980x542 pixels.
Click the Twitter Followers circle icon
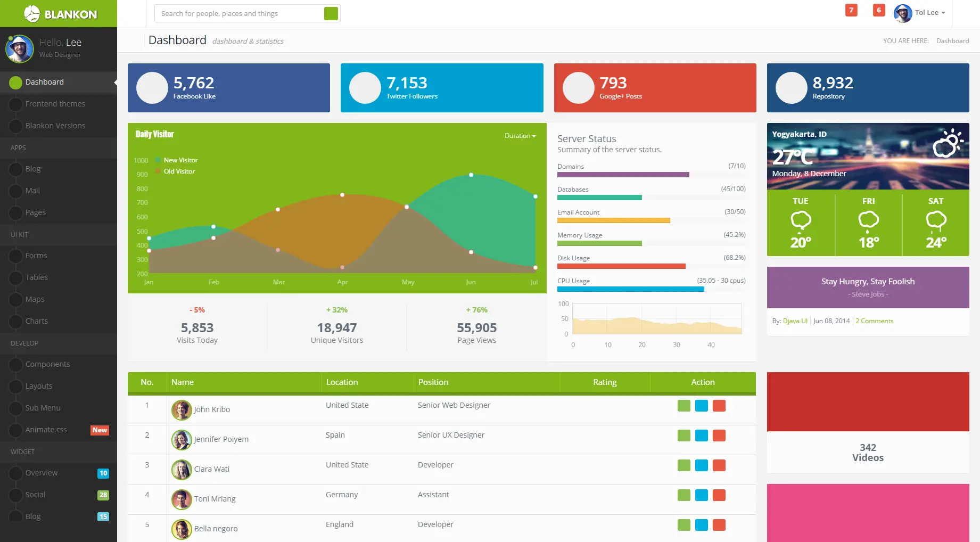[365, 88]
